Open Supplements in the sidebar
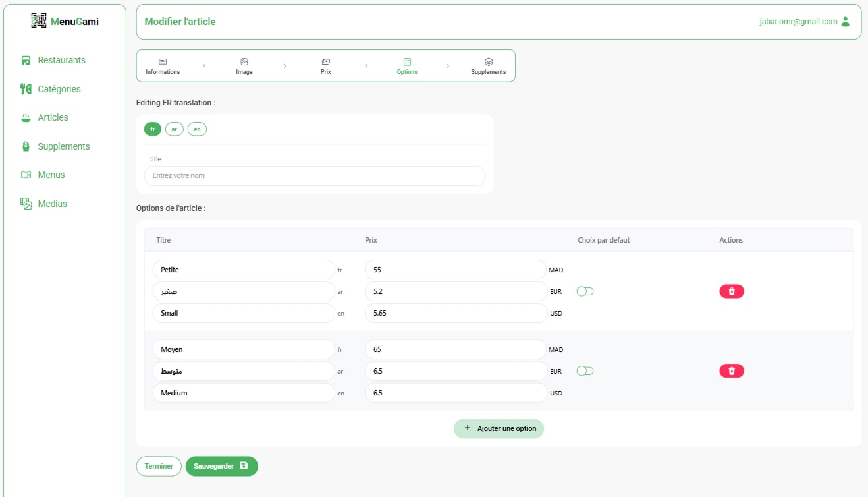This screenshot has width=868, height=497. click(x=63, y=146)
